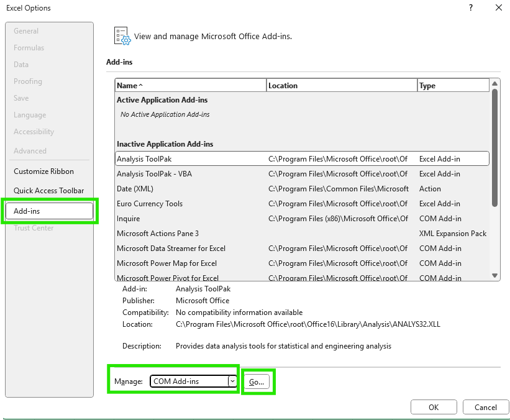This screenshot has width=510, height=420.
Task: Open Language settings category
Action: click(30, 115)
